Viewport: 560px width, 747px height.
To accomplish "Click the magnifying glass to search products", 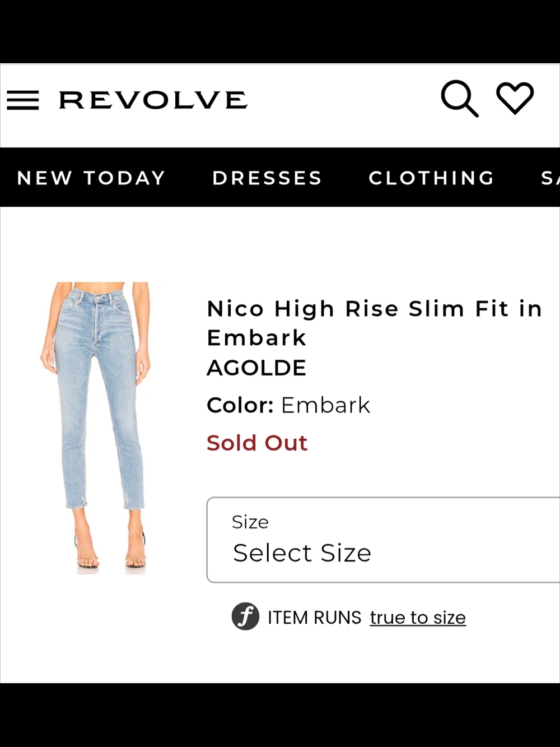I will click(459, 99).
